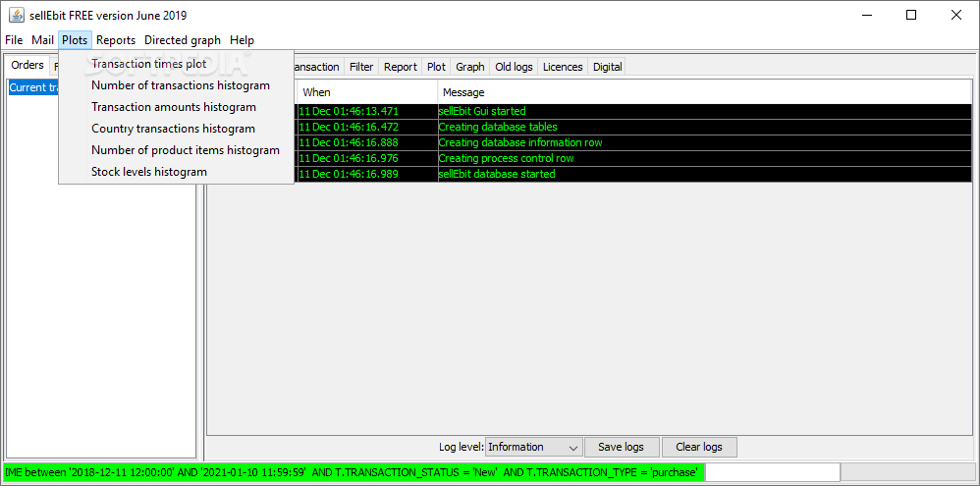This screenshot has height=486, width=980.
Task: Click the Clear logs button
Action: tap(699, 447)
